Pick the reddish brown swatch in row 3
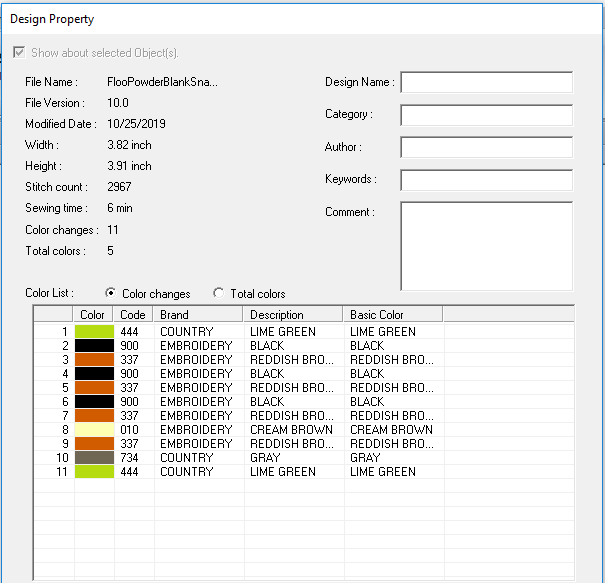Image resolution: width=605 pixels, height=583 pixels. point(94,360)
